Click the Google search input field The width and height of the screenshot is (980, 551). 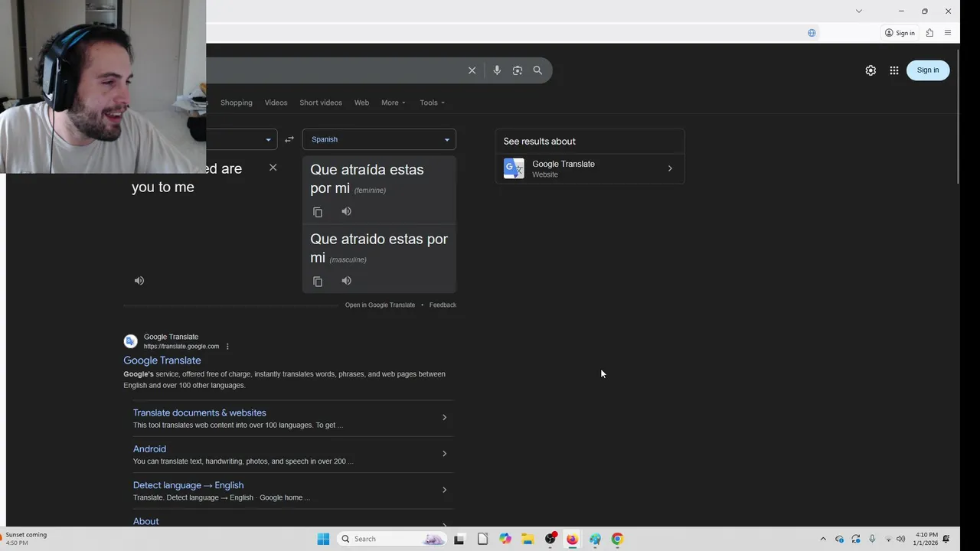click(337, 70)
